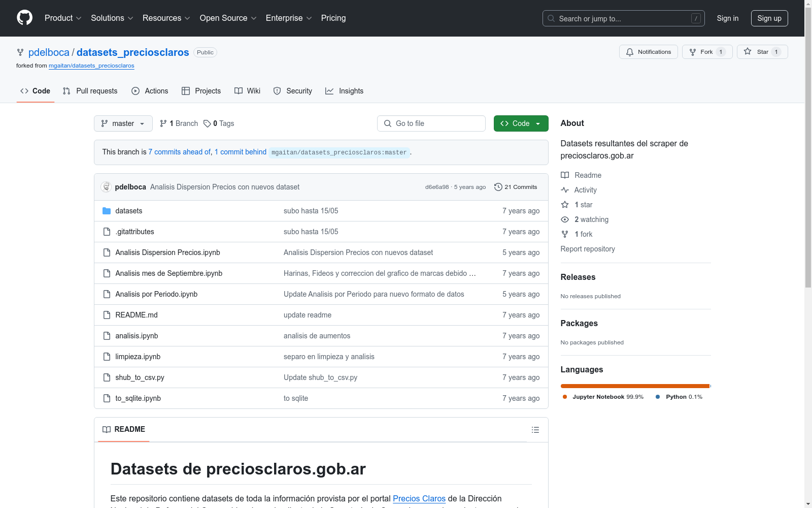Click the GitHub logo icon

(x=24, y=18)
